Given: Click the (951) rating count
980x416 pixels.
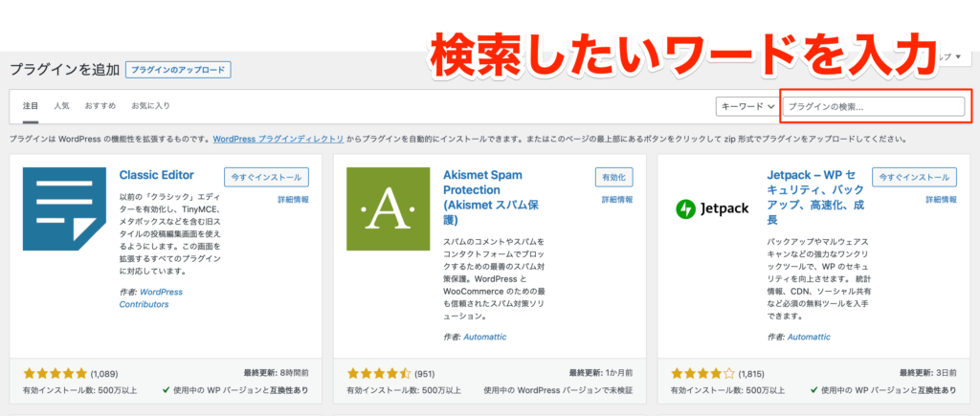Looking at the screenshot, I should click(425, 374).
